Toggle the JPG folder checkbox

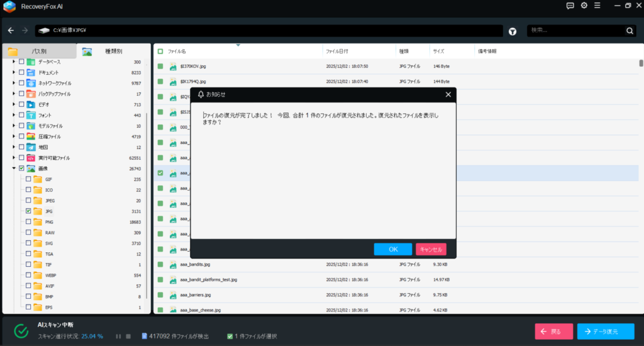tap(28, 211)
